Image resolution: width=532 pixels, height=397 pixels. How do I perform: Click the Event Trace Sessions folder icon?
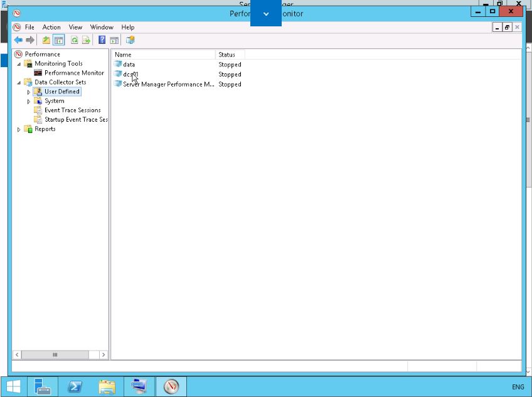(38, 110)
